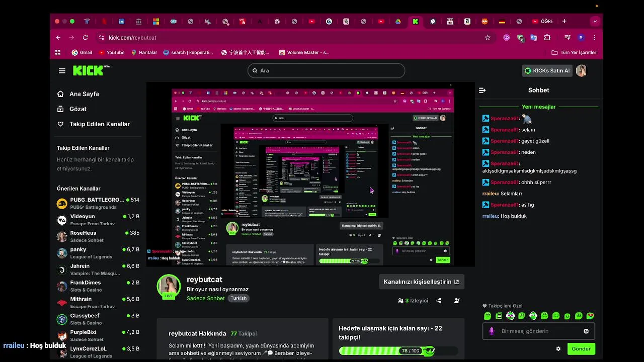Open the emoji picker in message box

coord(586,331)
